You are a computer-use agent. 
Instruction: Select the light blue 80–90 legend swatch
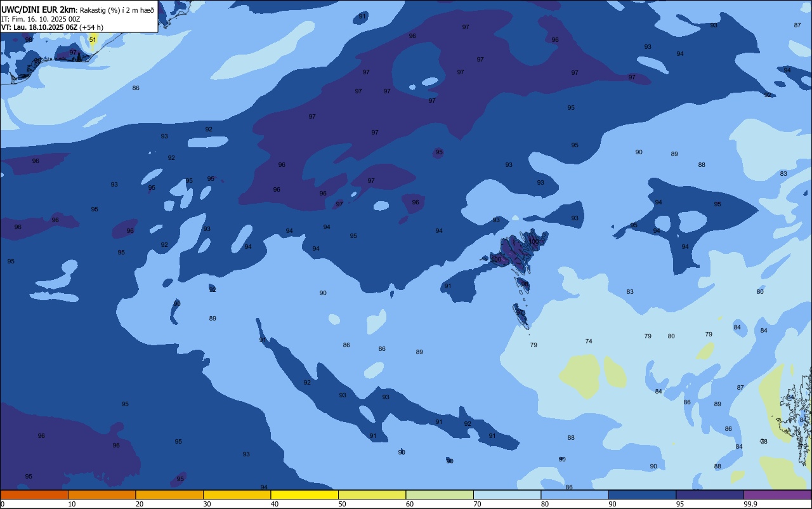575,494
